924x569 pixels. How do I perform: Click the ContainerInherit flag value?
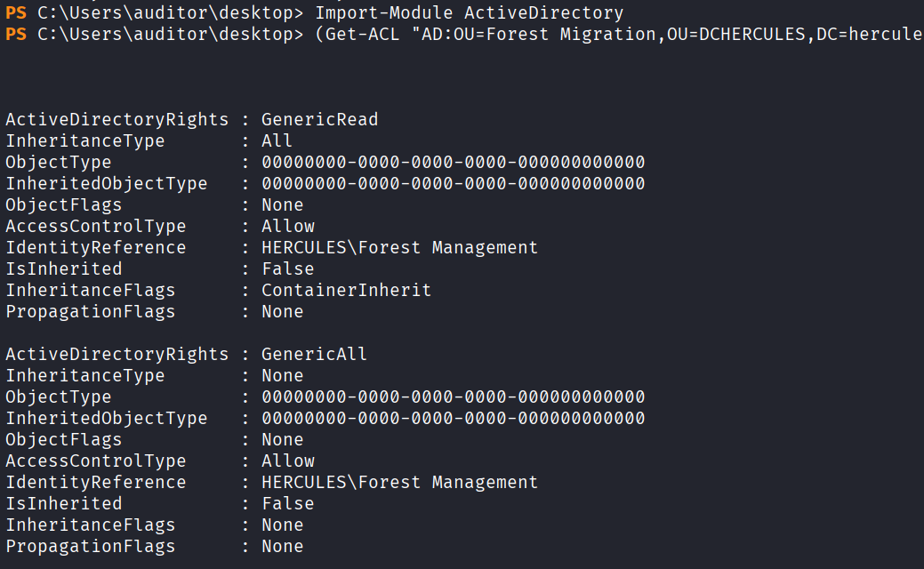[346, 291]
